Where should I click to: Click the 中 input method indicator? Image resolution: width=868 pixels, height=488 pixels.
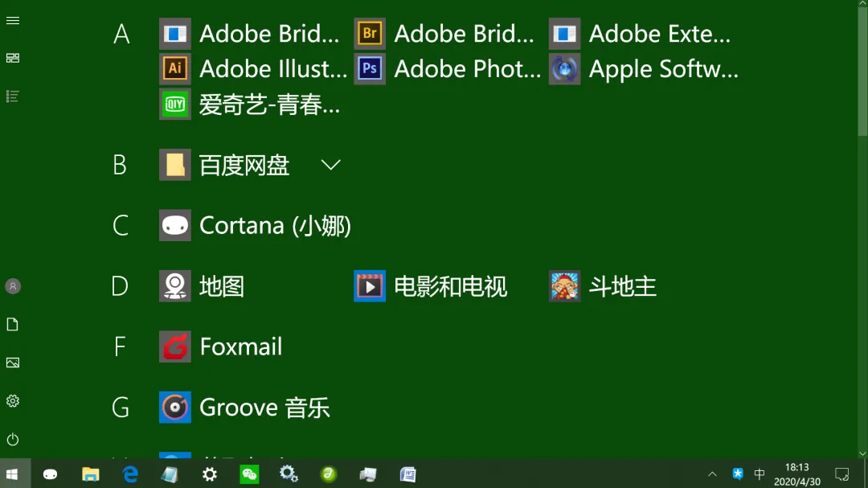759,474
